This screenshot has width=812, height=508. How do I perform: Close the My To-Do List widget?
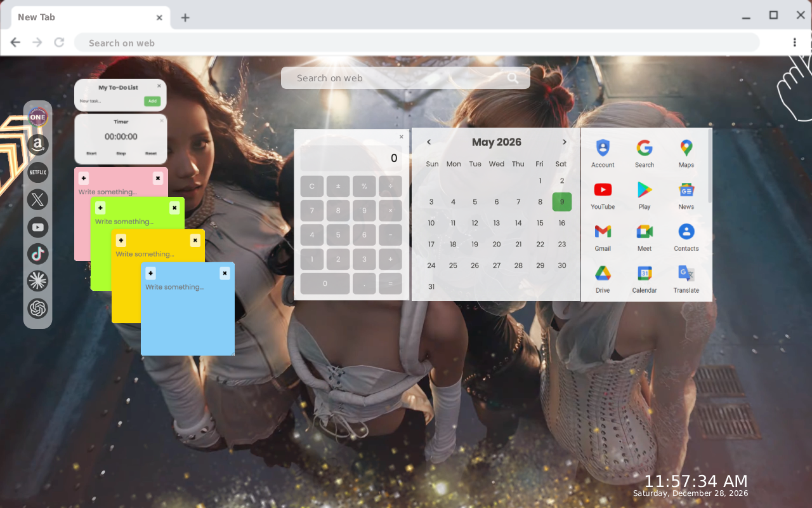(x=159, y=85)
